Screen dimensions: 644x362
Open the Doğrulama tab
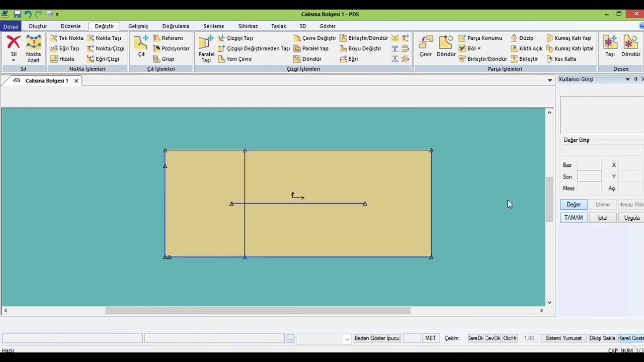point(176,26)
